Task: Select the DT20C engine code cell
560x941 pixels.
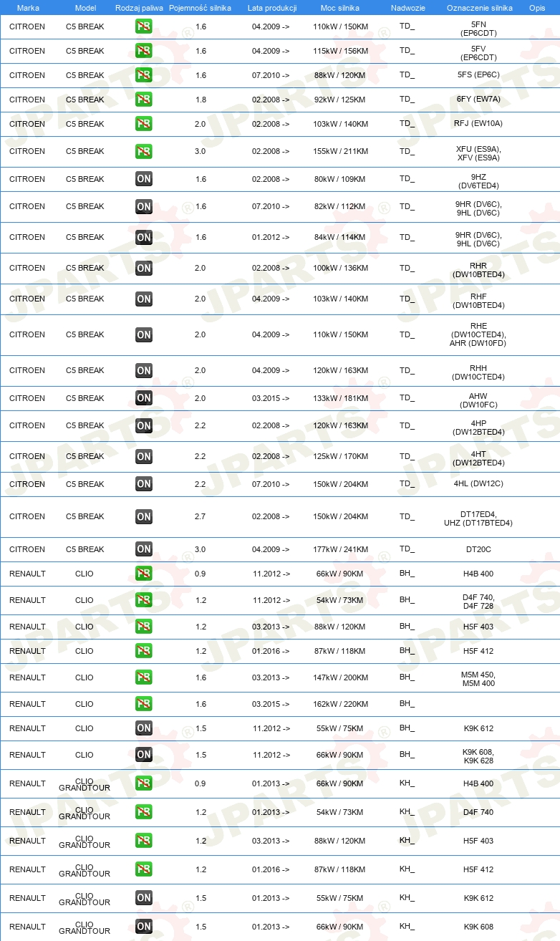Action: (478, 549)
